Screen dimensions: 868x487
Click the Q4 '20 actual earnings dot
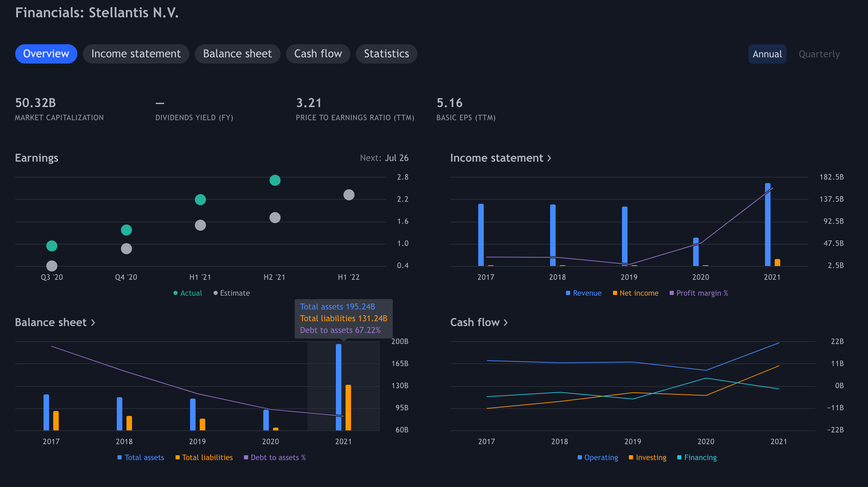(126, 230)
